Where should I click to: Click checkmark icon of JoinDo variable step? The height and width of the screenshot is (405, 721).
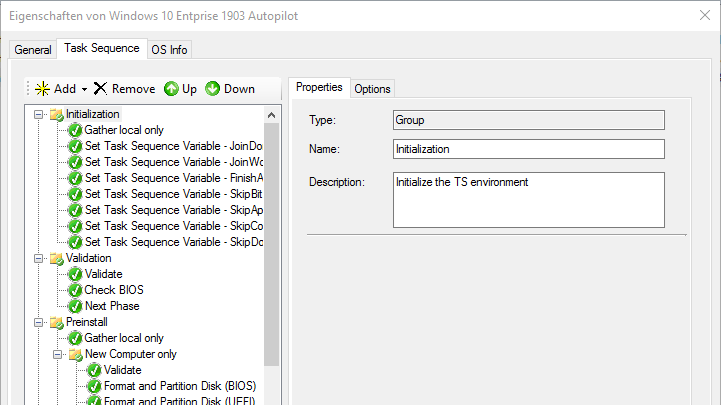point(75,147)
